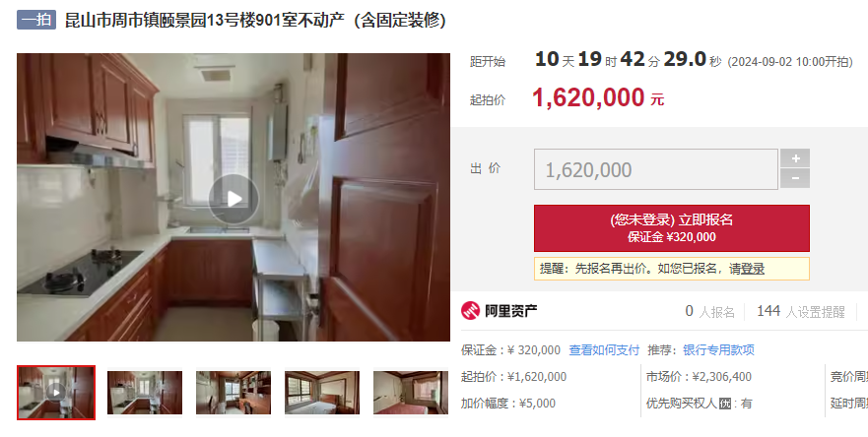868x437 pixels.
Task: Click the plus button to increase bid
Action: pyautogui.click(x=795, y=158)
